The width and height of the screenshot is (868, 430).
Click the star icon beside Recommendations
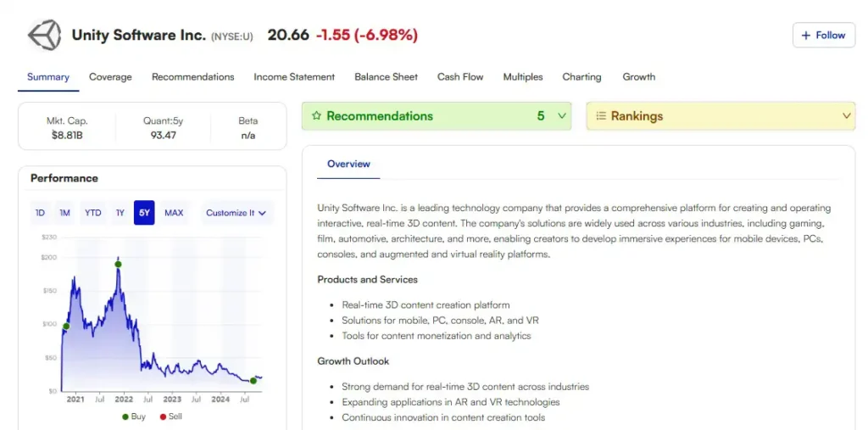pyautogui.click(x=316, y=116)
